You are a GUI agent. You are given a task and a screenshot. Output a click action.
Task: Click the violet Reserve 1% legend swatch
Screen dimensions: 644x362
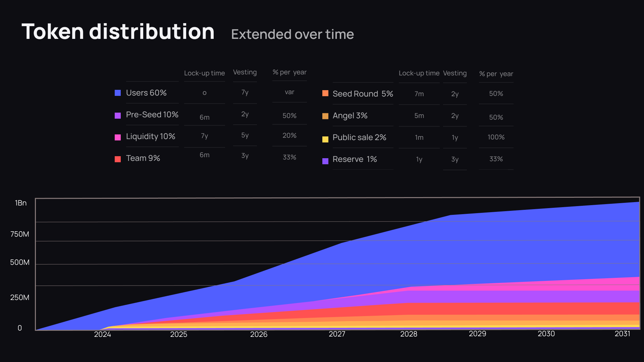click(325, 161)
